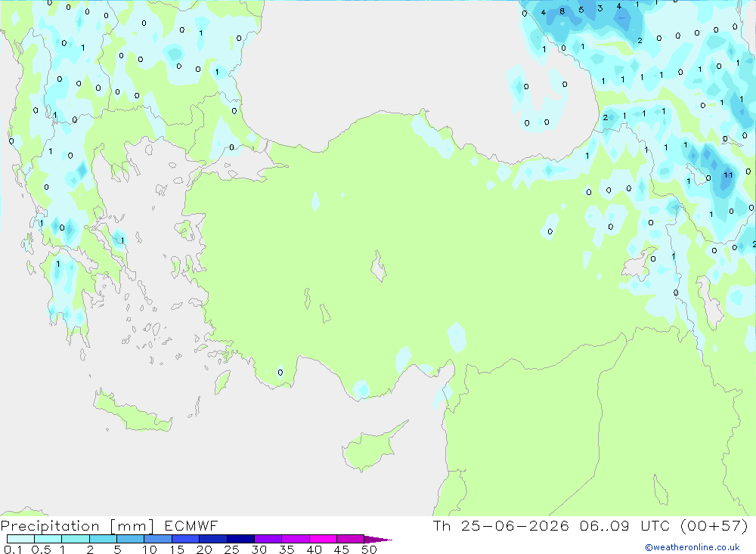This screenshot has height=554, width=756.
Task: Pick the dark navy 25–30 legend swatch
Action: click(240, 539)
